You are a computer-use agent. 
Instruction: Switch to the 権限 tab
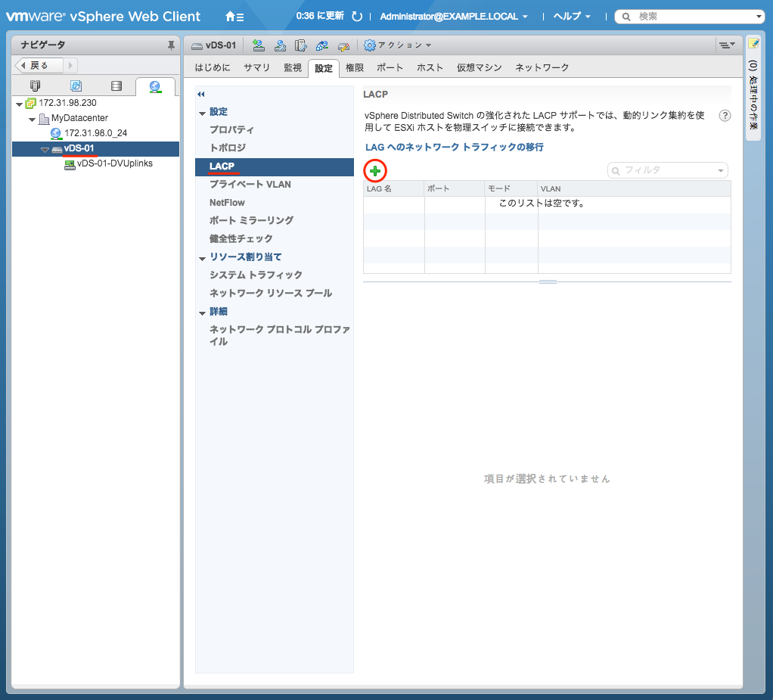tap(355, 67)
